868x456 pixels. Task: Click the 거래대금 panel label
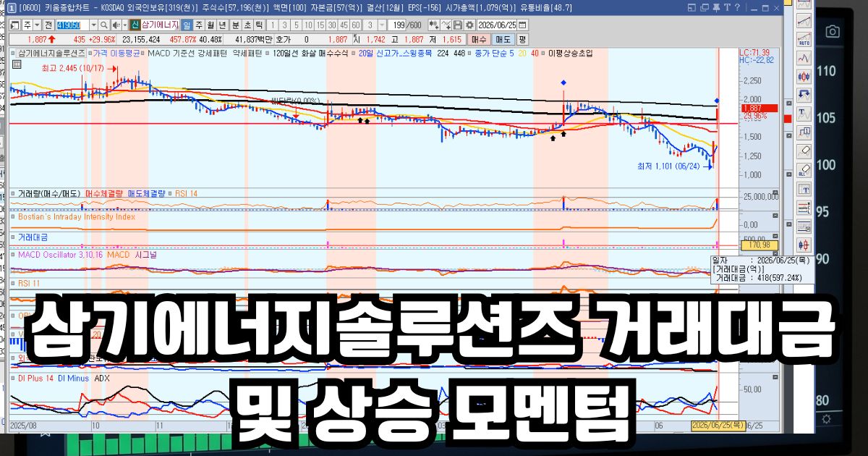[x=33, y=237]
